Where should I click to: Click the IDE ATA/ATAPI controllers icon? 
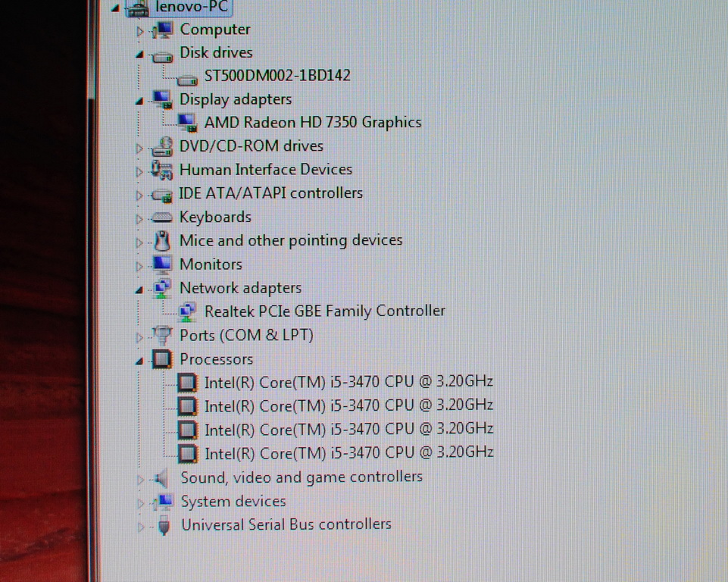click(162, 195)
